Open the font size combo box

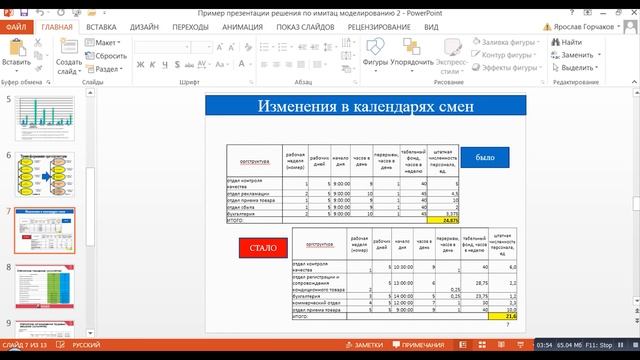pyautogui.click(x=202, y=47)
